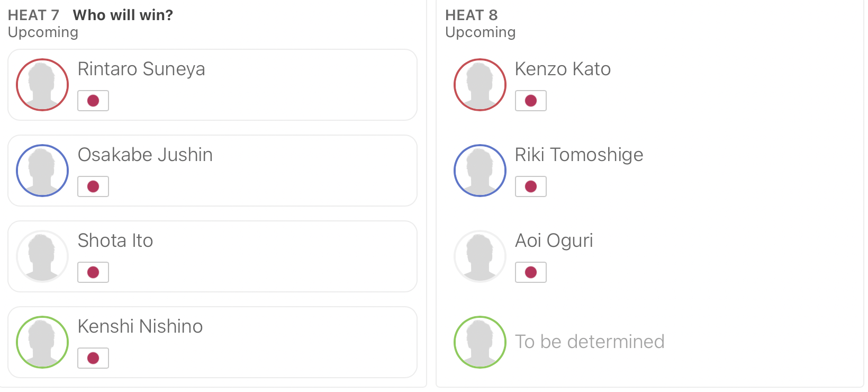The image size is (868, 392).
Task: Click the HEAT 8 heading
Action: click(472, 15)
